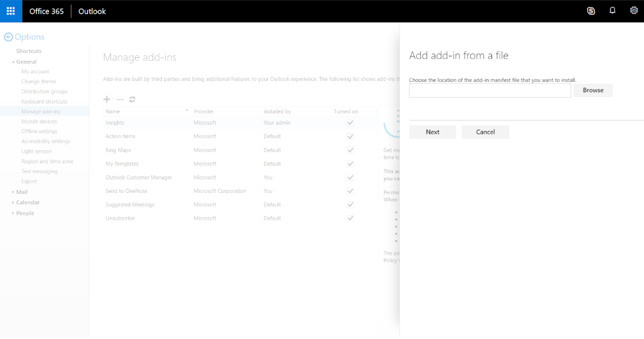Open the Office 365 app launcher
The height and width of the screenshot is (339, 644).
(x=11, y=11)
